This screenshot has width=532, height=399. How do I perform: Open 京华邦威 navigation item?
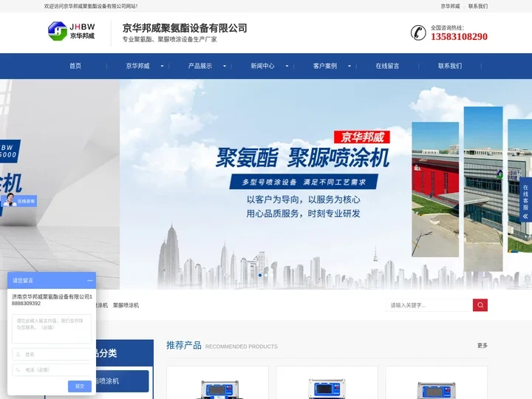(x=137, y=66)
